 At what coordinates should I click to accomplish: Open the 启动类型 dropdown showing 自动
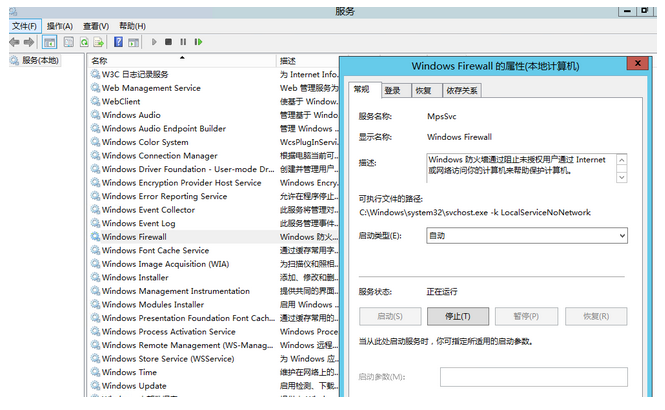click(x=527, y=235)
